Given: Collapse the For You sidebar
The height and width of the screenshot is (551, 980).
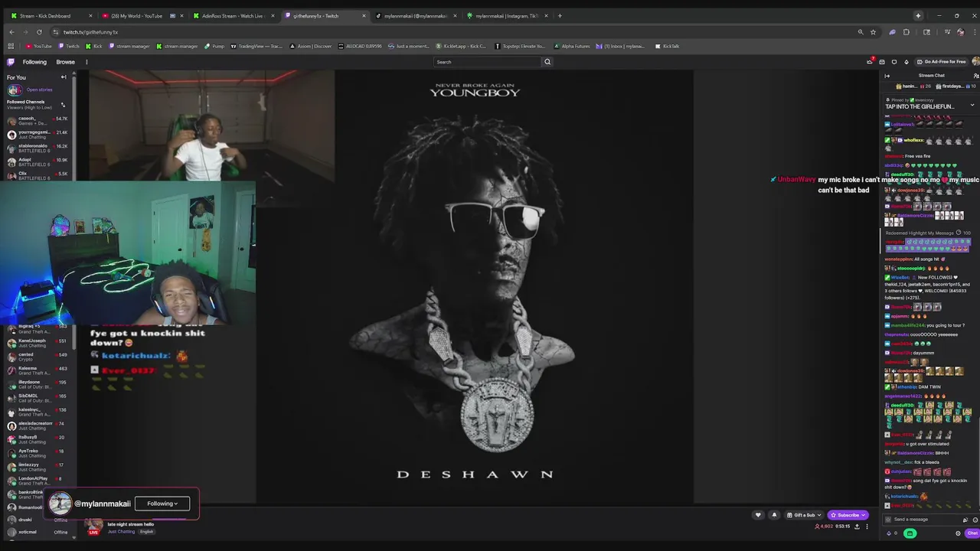Looking at the screenshot, I should coord(64,77).
